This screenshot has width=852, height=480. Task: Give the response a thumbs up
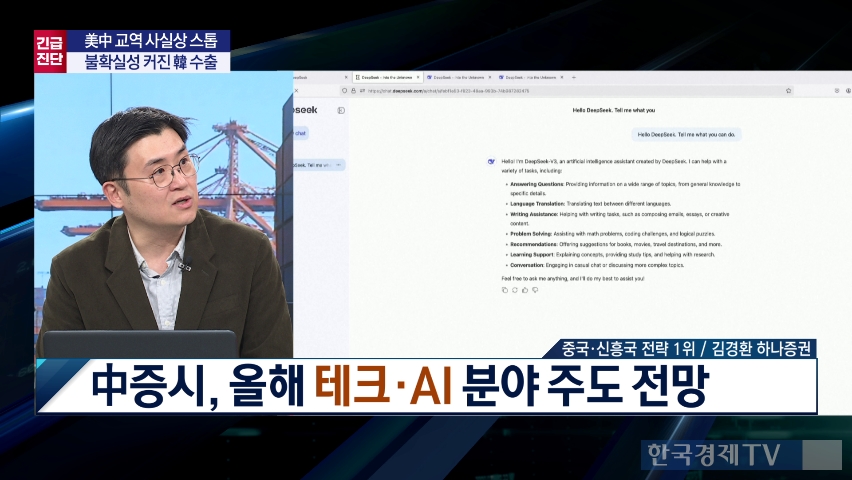[x=525, y=290]
